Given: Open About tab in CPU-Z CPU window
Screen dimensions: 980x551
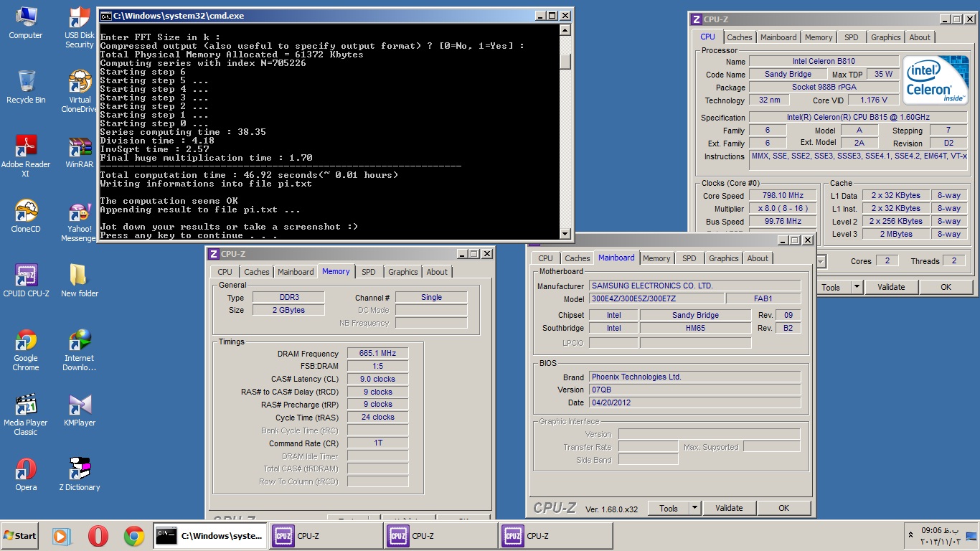Looking at the screenshot, I should coord(920,37).
